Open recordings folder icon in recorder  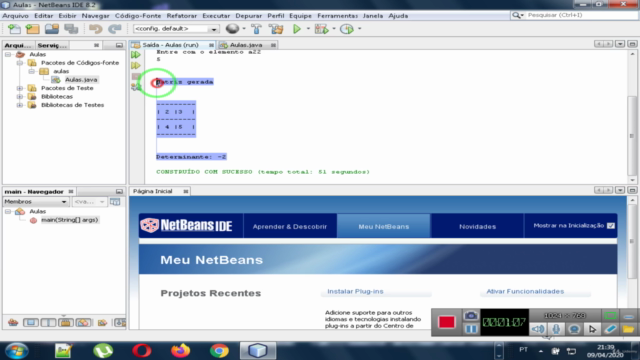629,329
